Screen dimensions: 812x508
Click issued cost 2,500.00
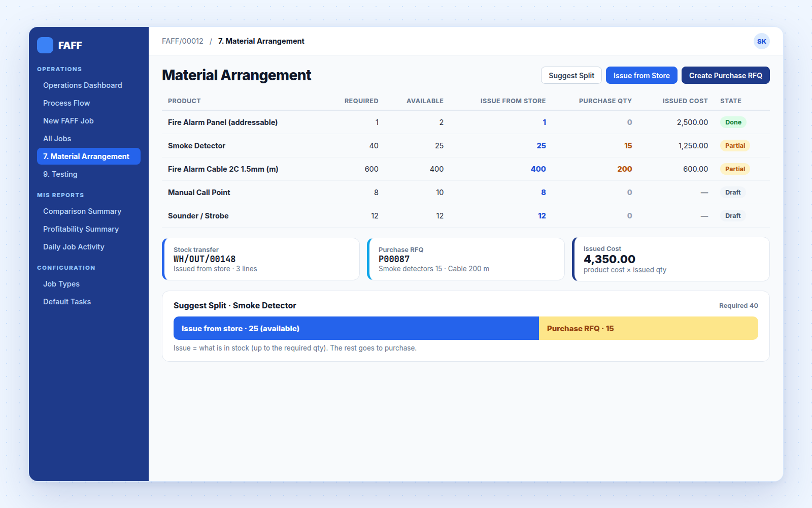tap(692, 122)
